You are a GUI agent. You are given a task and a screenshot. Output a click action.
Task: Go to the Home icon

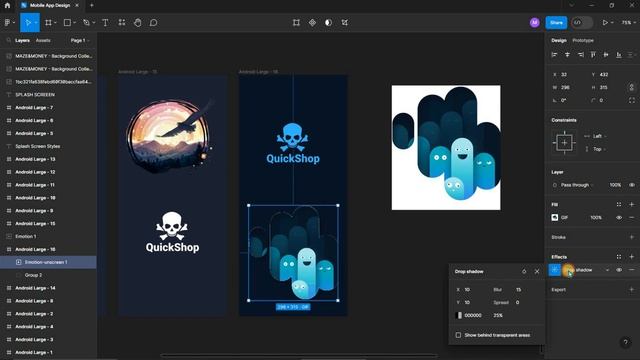[x=7, y=5]
